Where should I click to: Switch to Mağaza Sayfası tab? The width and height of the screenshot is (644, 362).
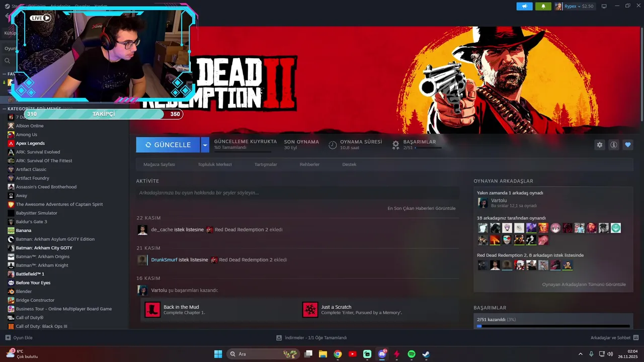point(159,164)
